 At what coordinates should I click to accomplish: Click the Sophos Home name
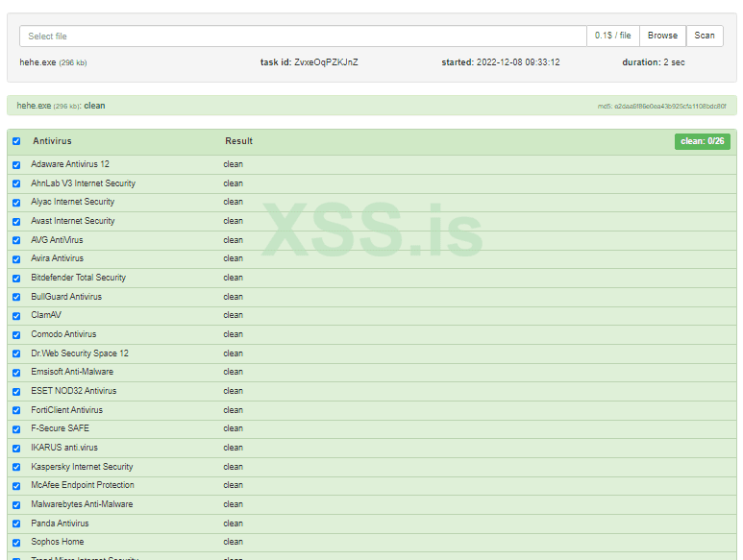coord(58,542)
